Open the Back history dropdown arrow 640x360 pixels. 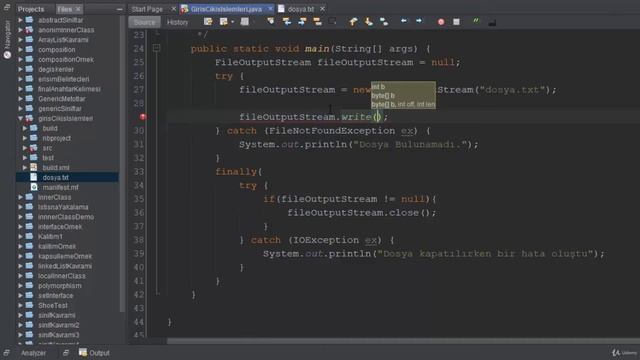(233, 22)
